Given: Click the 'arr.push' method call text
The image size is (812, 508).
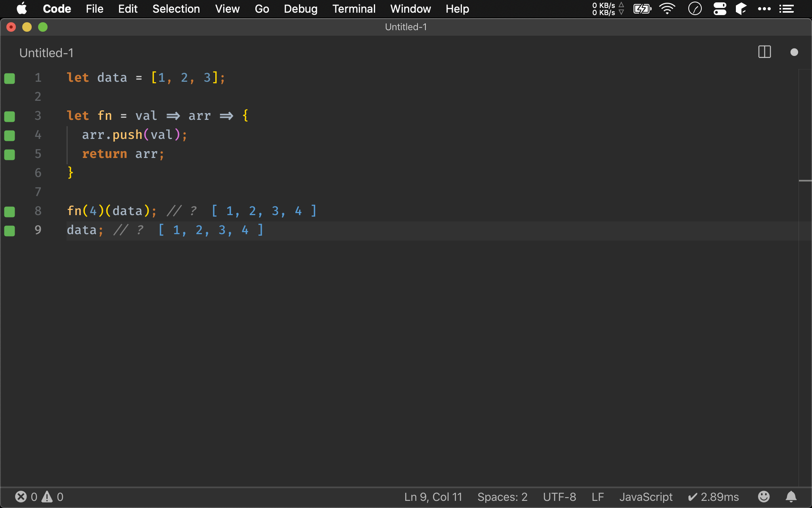Looking at the screenshot, I should 112,135.
